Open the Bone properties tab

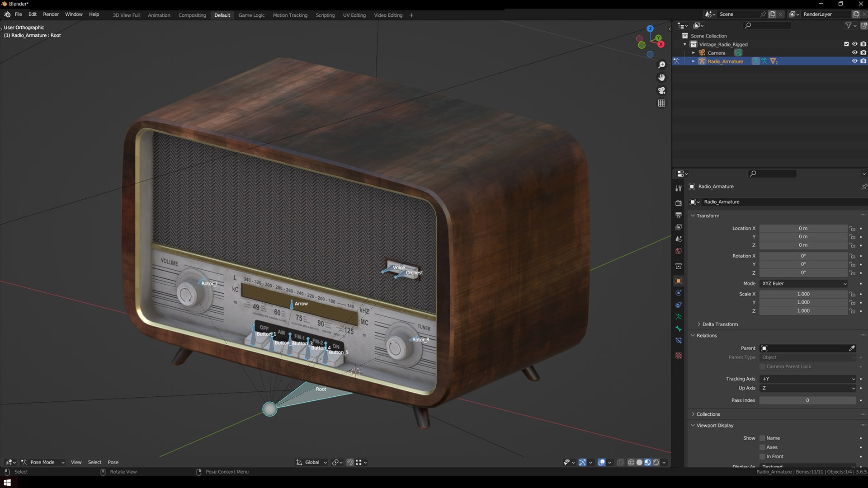click(678, 328)
